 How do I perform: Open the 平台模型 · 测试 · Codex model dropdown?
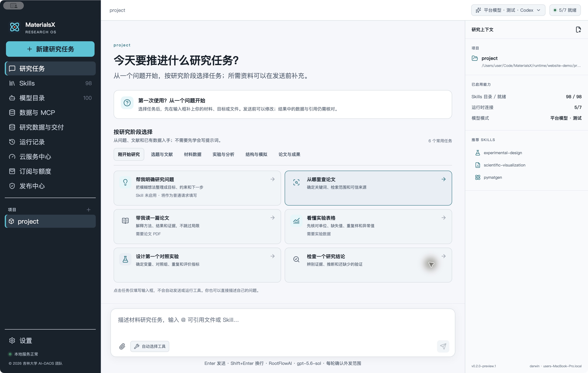click(508, 10)
